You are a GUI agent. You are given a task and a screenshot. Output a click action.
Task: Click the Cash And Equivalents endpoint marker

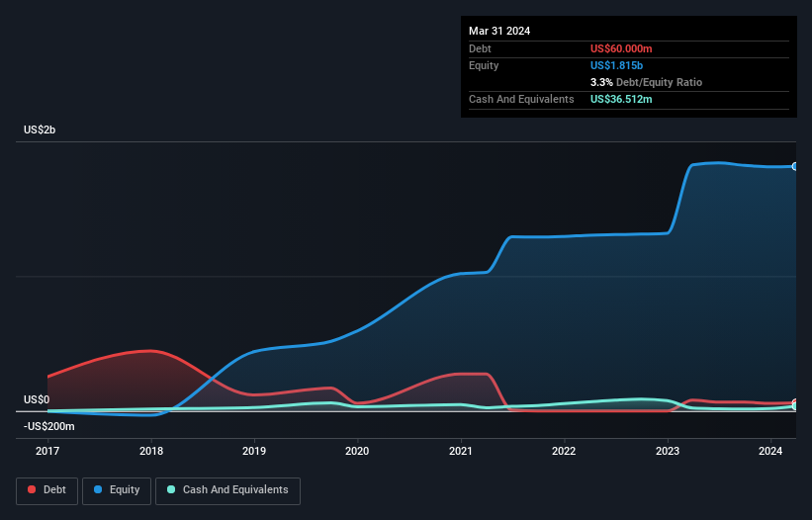795,406
